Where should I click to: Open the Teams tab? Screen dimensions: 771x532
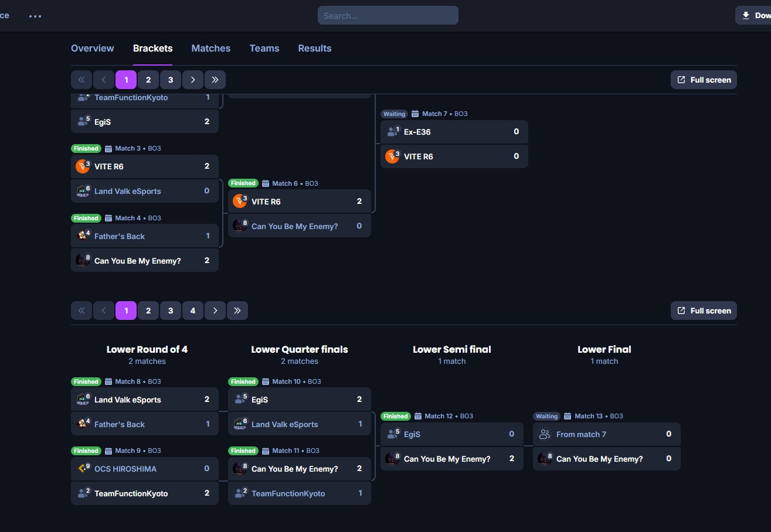(264, 49)
